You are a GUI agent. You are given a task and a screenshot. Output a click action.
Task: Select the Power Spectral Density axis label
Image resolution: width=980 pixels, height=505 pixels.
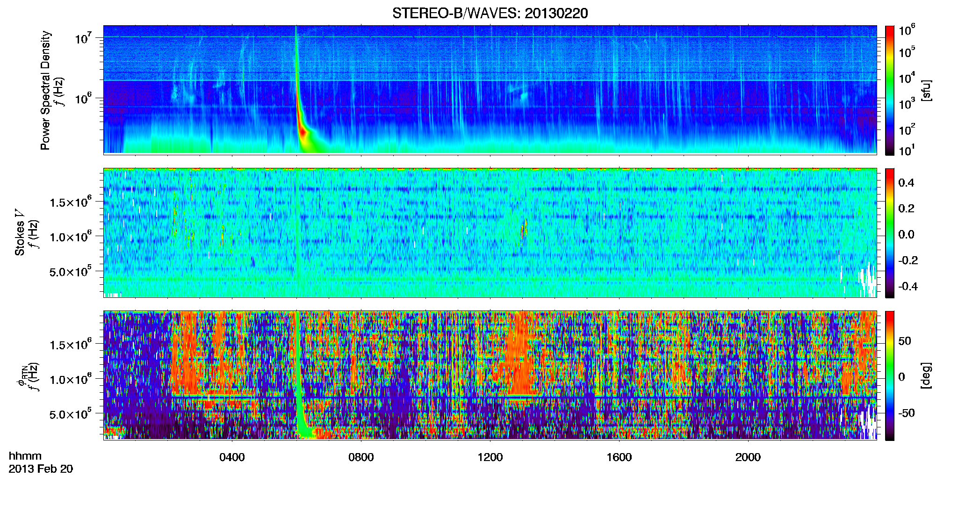coord(45,90)
